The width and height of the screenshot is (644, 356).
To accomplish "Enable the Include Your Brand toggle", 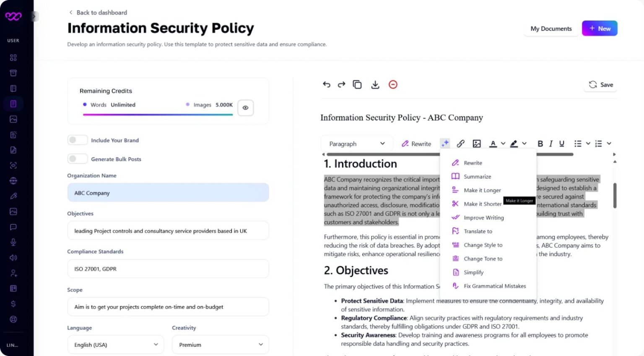I will (x=78, y=140).
